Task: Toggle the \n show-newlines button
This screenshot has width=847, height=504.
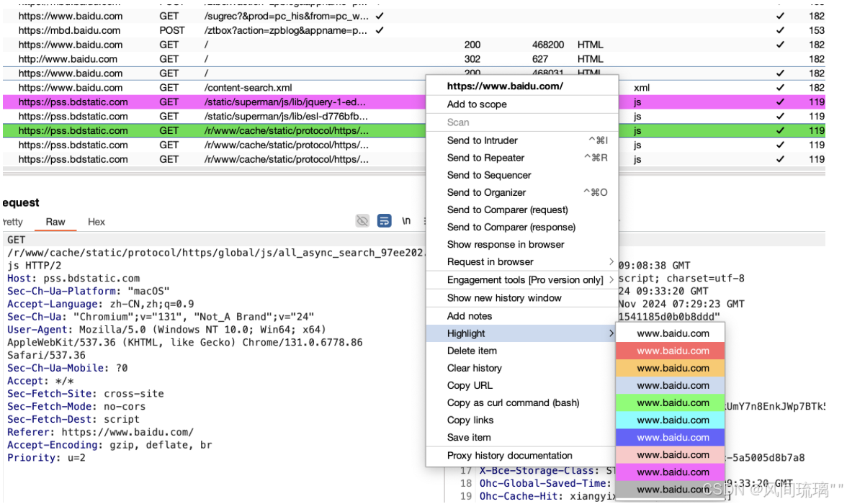Action: point(405,221)
